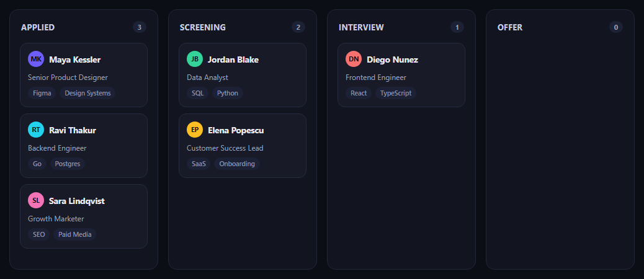The width and height of the screenshot is (644, 279).
Task: Click the Frontend Engineer role text
Action: (x=376, y=77)
